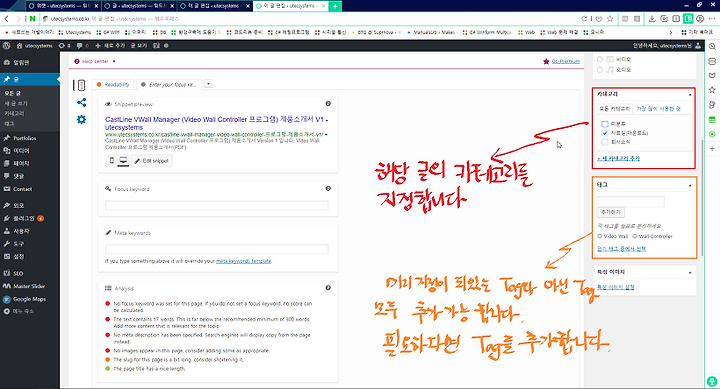Focus the Focus keyword input field
The image size is (720, 389).
pyautogui.click(x=217, y=205)
